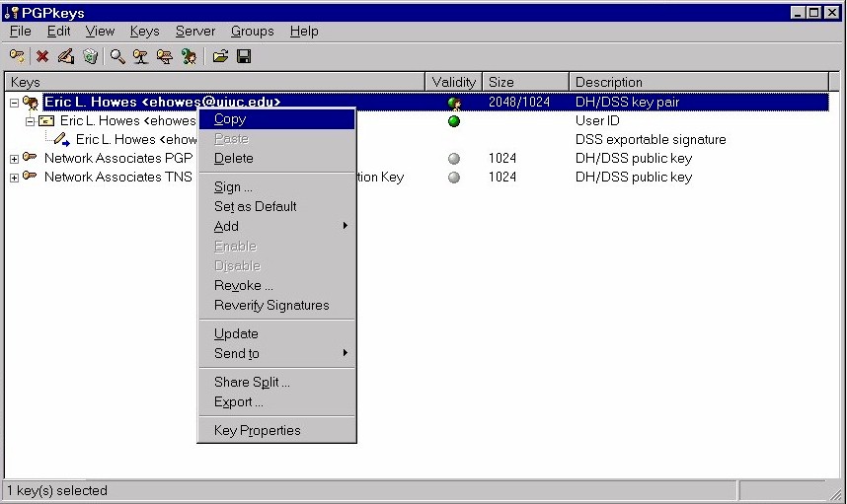847x504 pixels.
Task: Click the green validity dot in the User ID row
Action: (x=454, y=121)
